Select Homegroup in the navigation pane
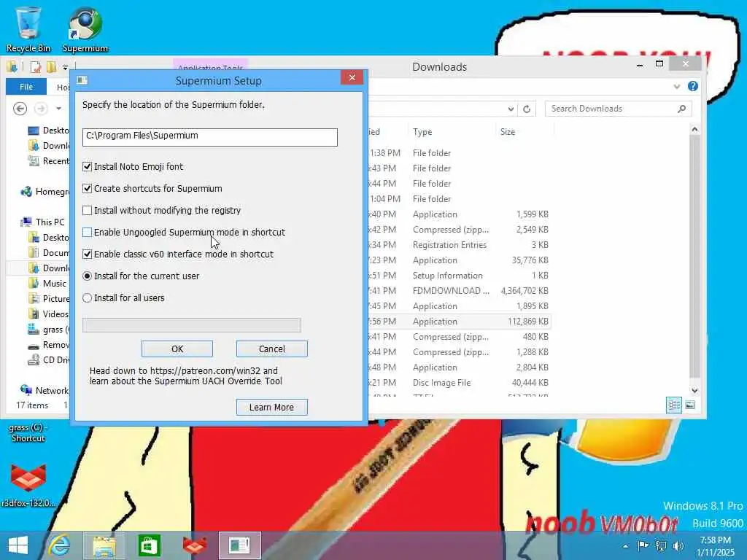The height and width of the screenshot is (560, 747). [45, 192]
